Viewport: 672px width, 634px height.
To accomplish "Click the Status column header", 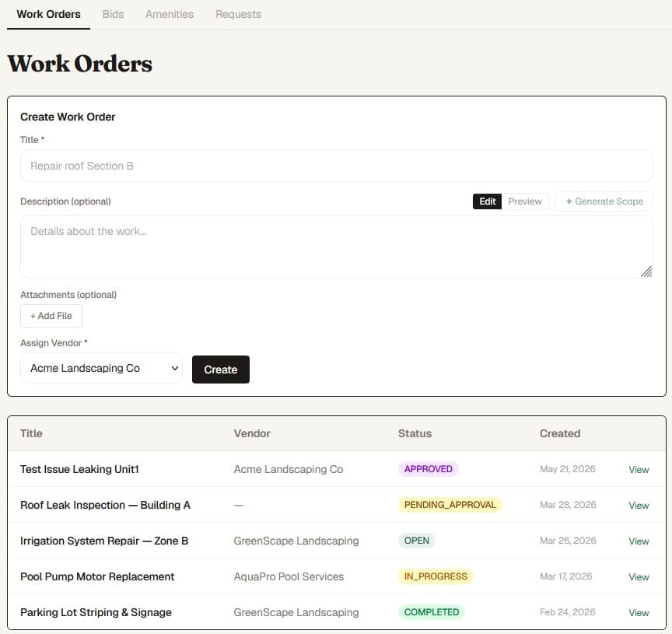I will point(415,433).
